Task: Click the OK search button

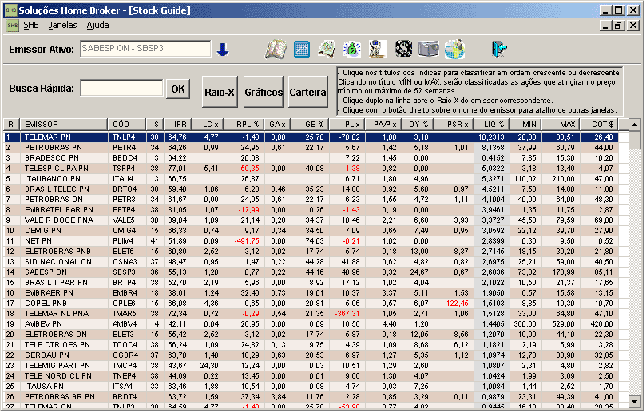Action: pos(178,89)
